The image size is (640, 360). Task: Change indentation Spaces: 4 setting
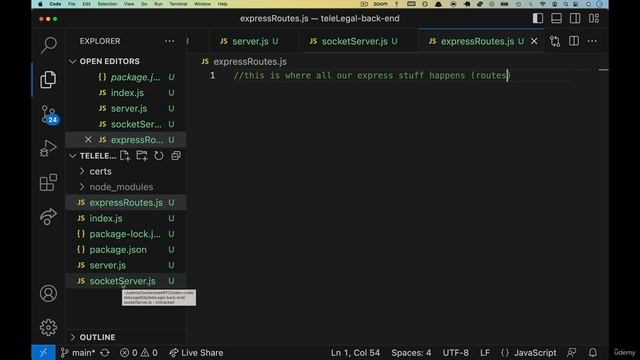pos(411,353)
